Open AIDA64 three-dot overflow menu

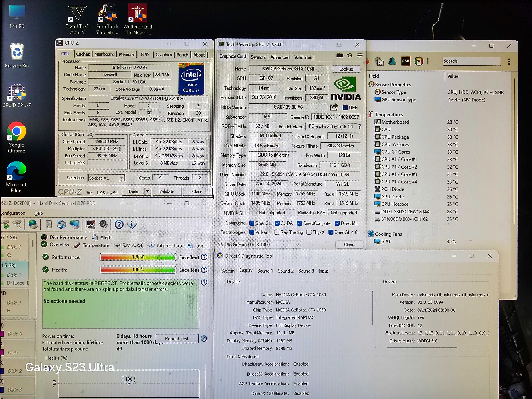click(509, 62)
